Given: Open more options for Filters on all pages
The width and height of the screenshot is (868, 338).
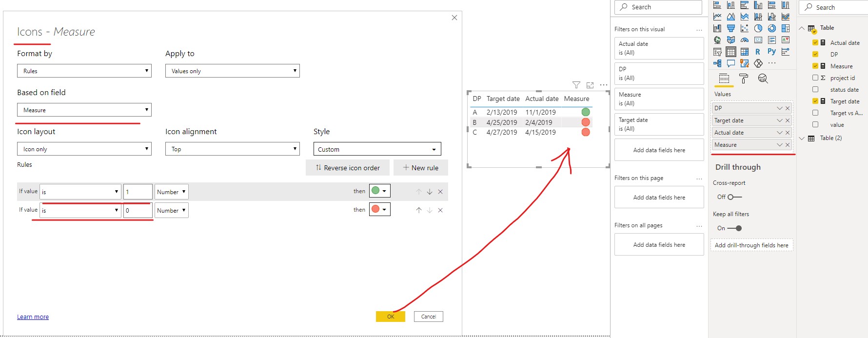Looking at the screenshot, I should tap(699, 226).
